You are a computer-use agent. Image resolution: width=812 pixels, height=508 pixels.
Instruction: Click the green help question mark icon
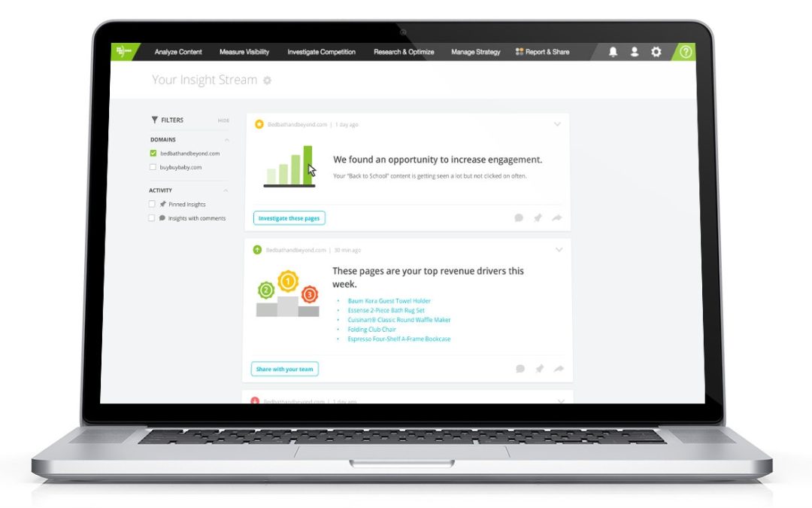[x=686, y=52]
